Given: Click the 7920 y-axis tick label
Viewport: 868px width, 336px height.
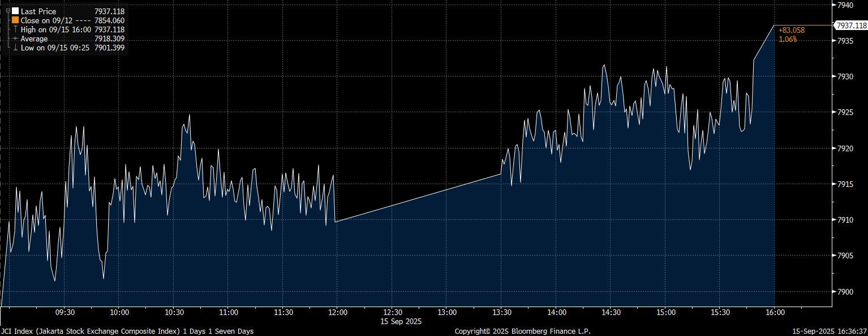Looking at the screenshot, I should 845,148.
